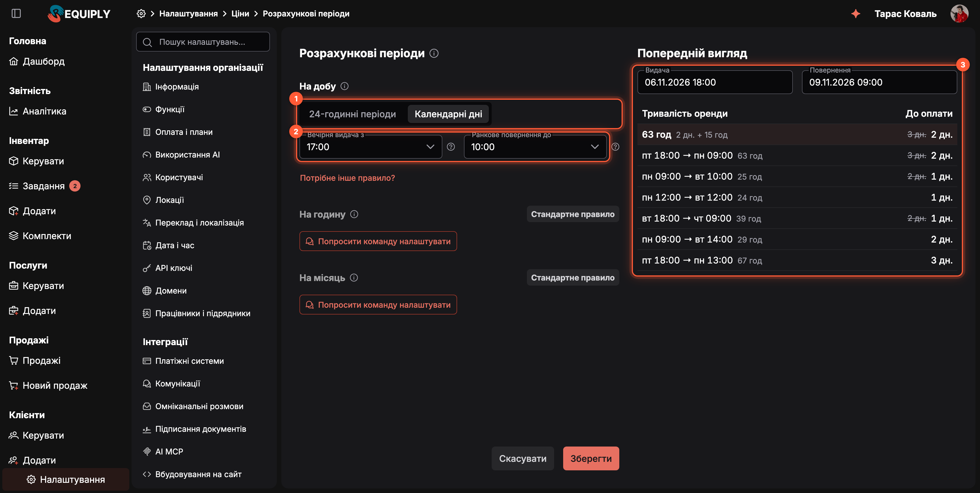This screenshot has height=493, width=980.
Task: Open Використання AI settings
Action: (181, 155)
